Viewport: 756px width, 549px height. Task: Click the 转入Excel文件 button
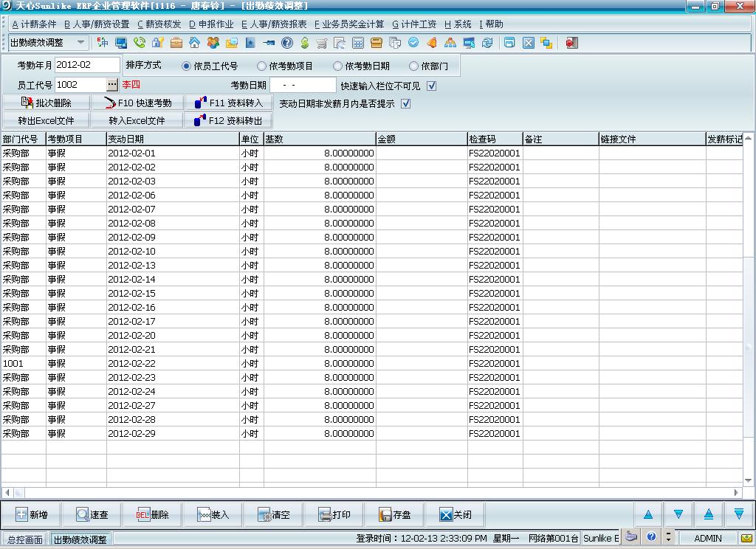(137, 120)
